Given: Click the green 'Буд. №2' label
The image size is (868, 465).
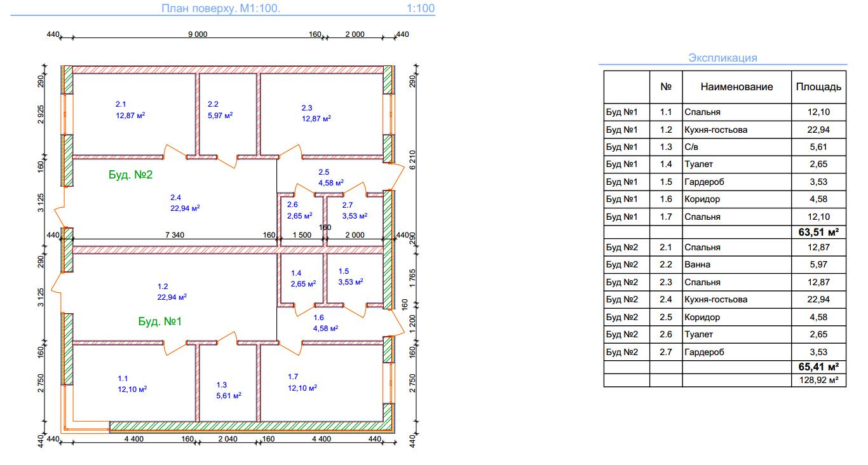Looking at the screenshot, I should point(131,175).
